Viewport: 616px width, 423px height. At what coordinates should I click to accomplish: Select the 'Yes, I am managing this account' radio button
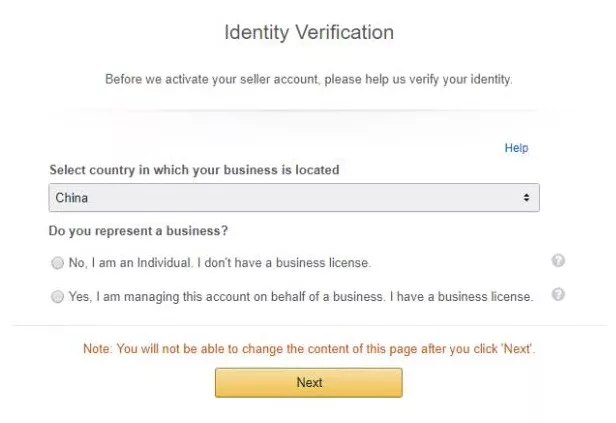pos(55,297)
